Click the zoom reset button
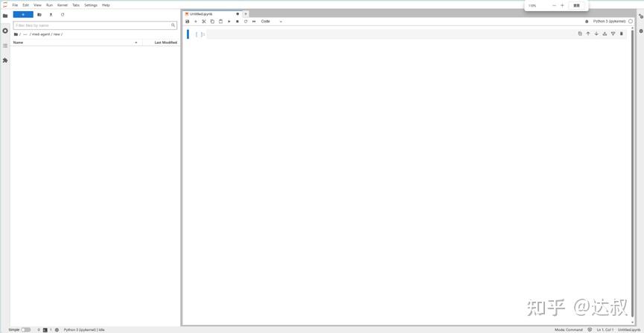644x333 pixels. click(576, 5)
